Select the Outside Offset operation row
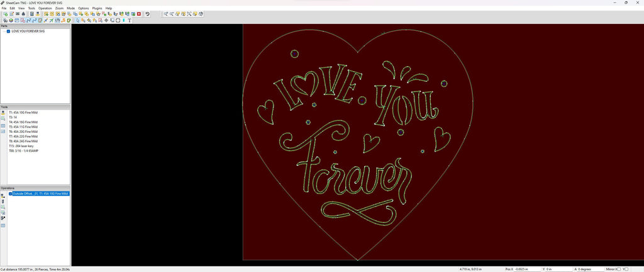The height and width of the screenshot is (272, 644). pyautogui.click(x=41, y=193)
